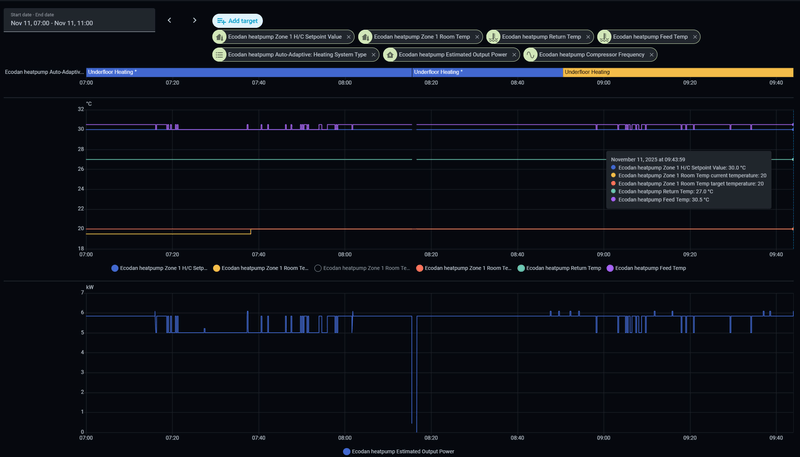Click the Estimated Output Power chip icon

point(391,54)
